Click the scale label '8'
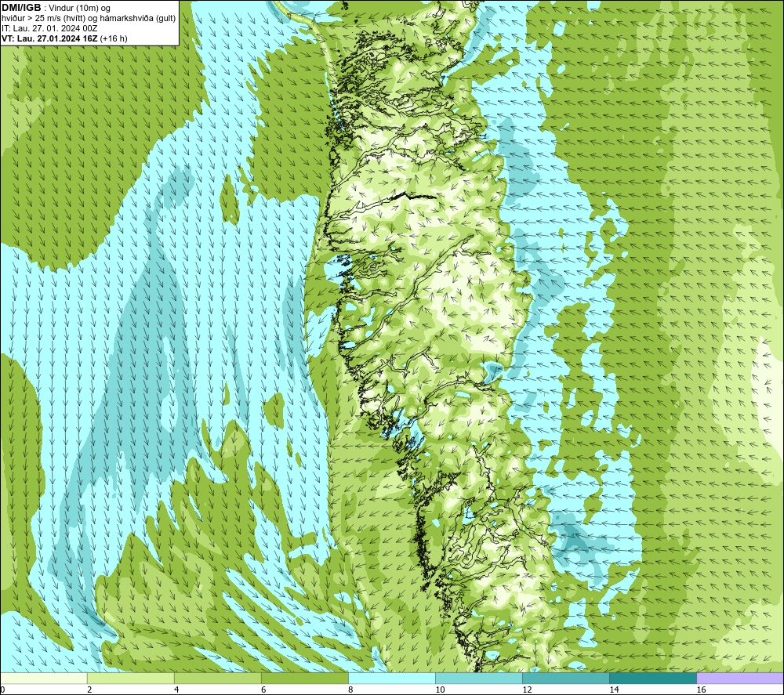The height and width of the screenshot is (695, 784). 350,690
